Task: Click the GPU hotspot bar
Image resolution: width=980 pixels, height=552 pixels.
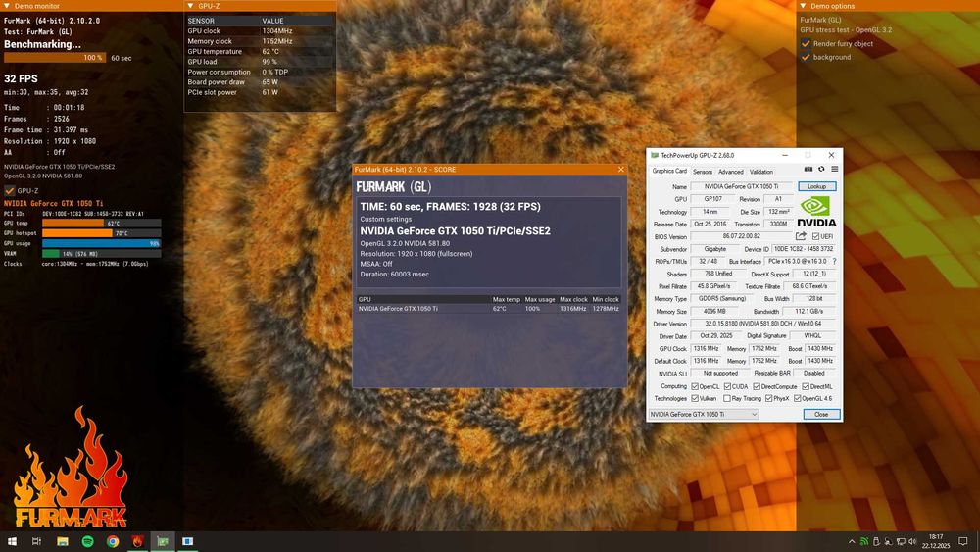Action: click(x=101, y=233)
